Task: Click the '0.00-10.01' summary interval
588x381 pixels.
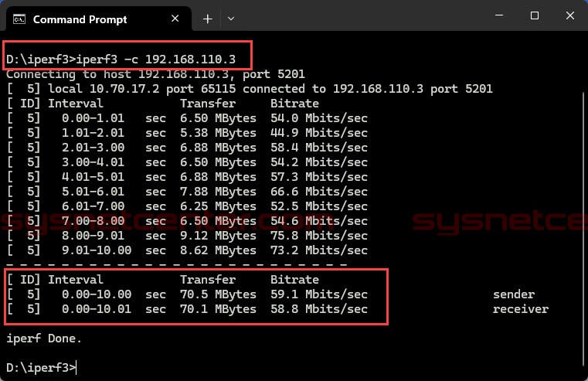Action: (97, 308)
